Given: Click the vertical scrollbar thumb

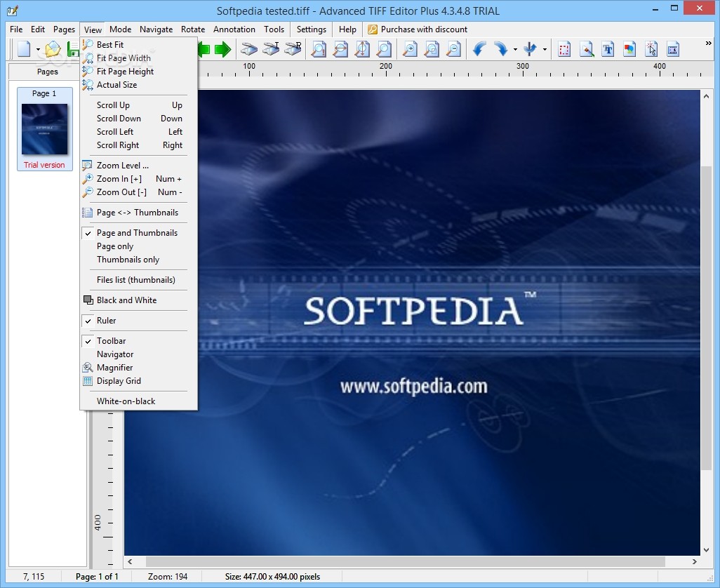Looking at the screenshot, I should point(706,318).
